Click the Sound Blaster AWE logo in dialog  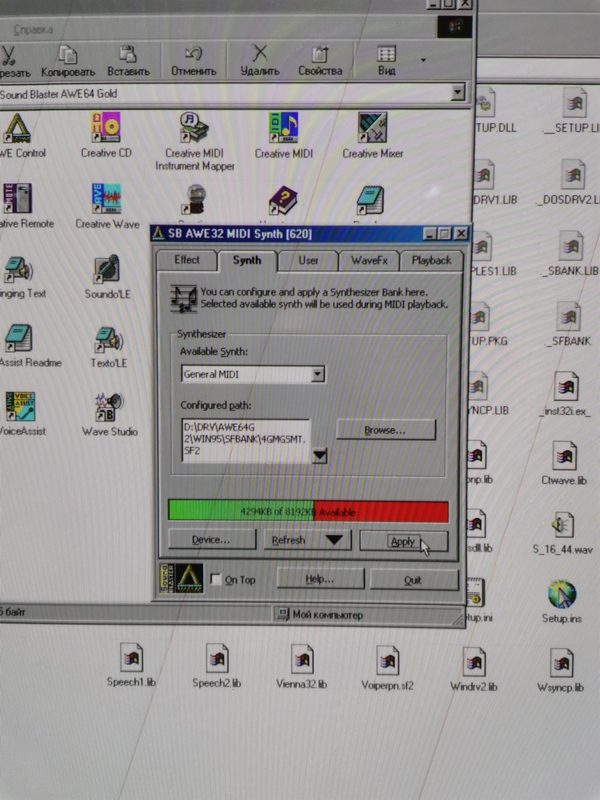click(x=182, y=578)
